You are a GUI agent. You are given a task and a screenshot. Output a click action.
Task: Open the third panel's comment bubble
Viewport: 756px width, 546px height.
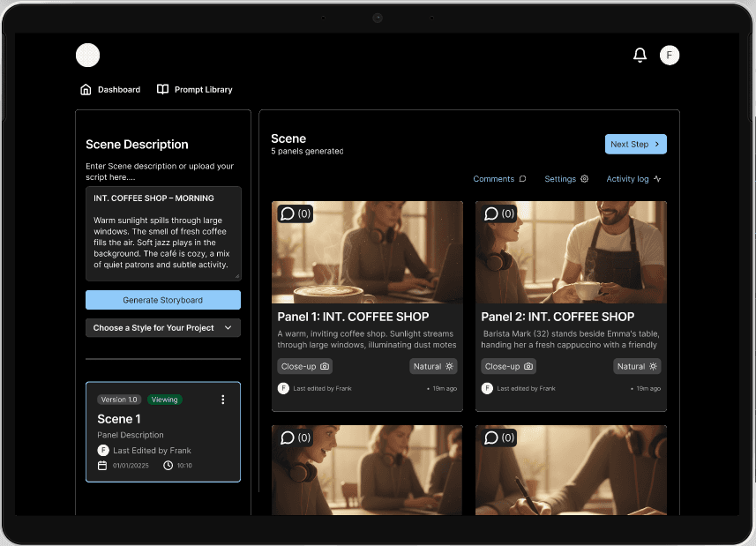(x=296, y=438)
